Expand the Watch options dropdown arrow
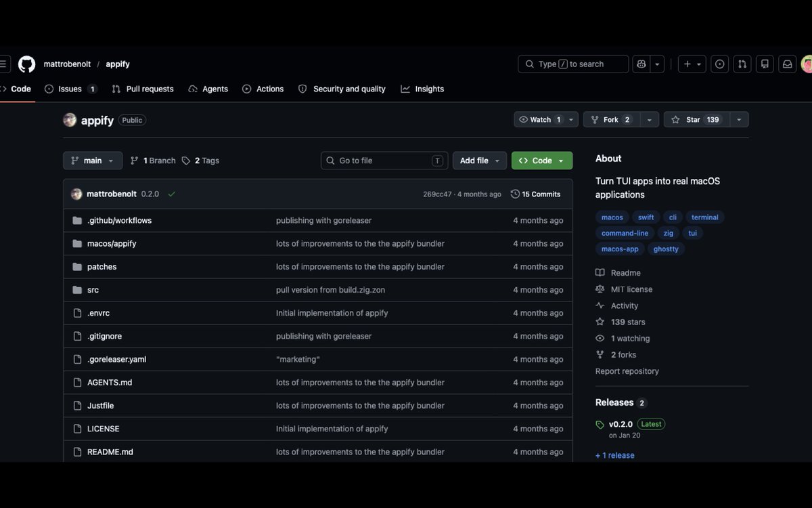 tap(572, 119)
